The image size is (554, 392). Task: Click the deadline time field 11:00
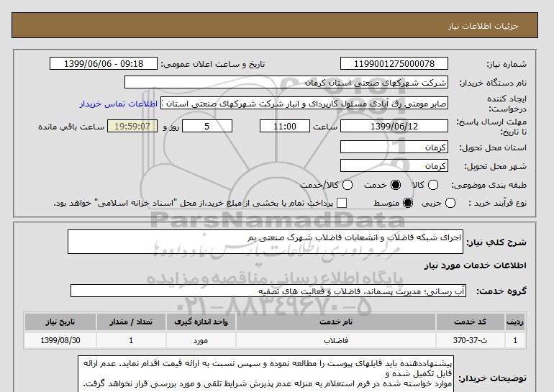tap(285, 126)
